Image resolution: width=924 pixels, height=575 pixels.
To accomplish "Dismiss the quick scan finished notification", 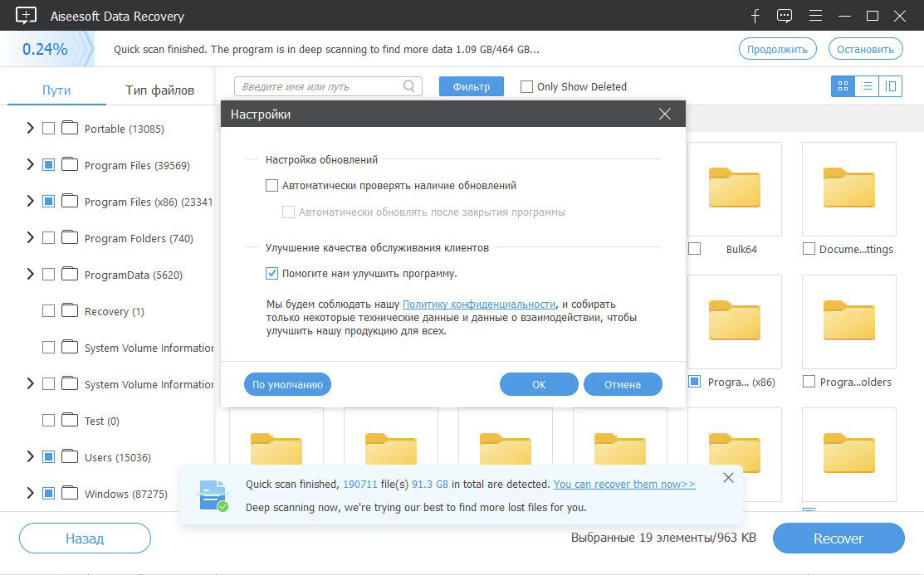I will click(x=728, y=478).
